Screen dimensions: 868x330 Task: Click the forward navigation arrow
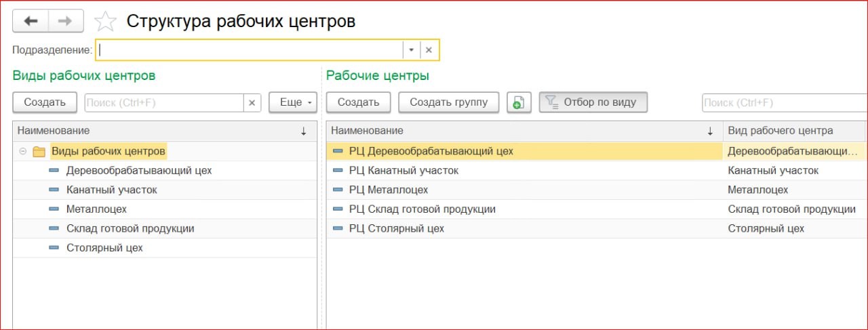pos(65,21)
